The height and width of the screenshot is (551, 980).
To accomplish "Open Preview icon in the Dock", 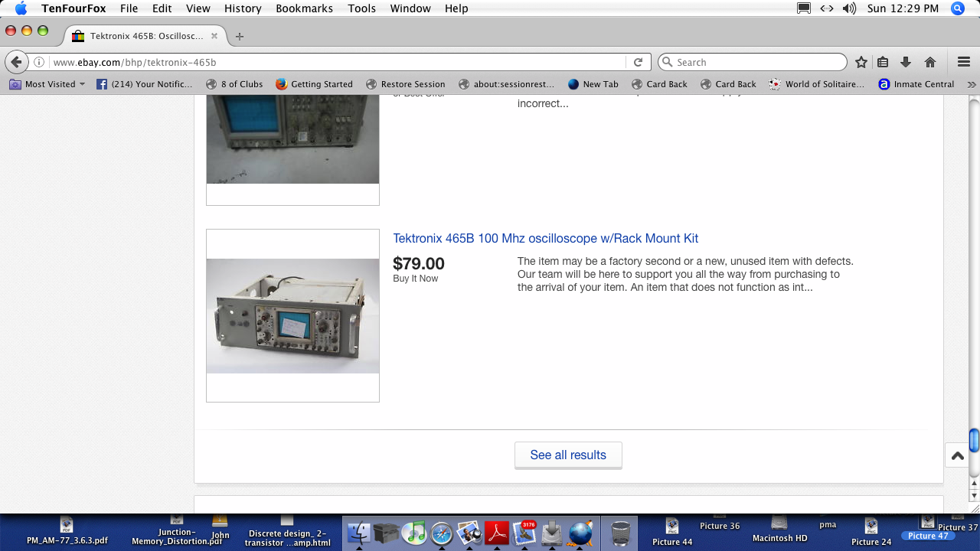I will (x=469, y=533).
